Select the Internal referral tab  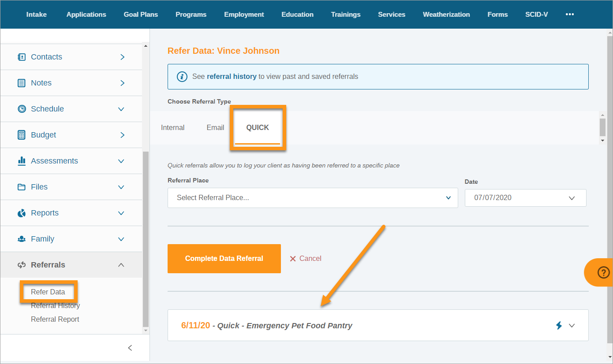tap(172, 127)
